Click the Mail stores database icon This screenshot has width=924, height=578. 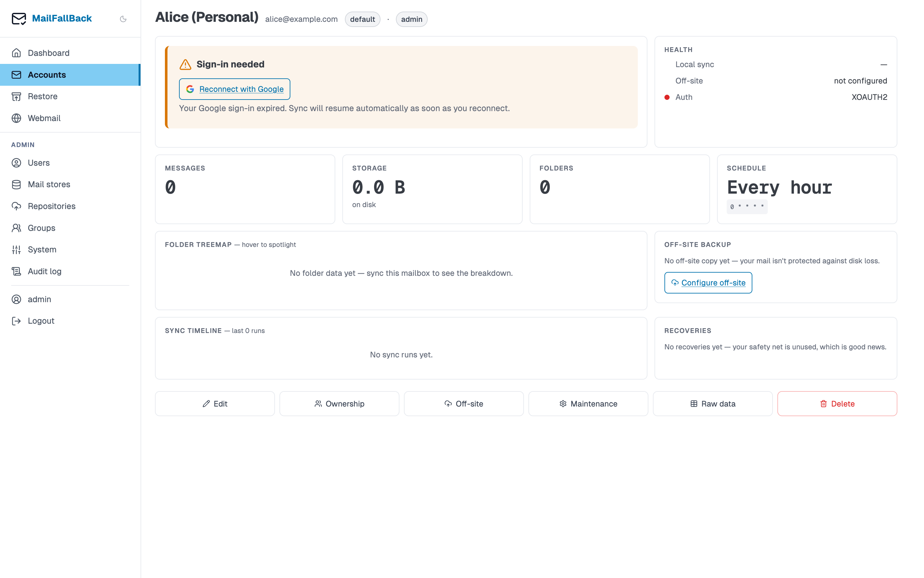(x=16, y=184)
